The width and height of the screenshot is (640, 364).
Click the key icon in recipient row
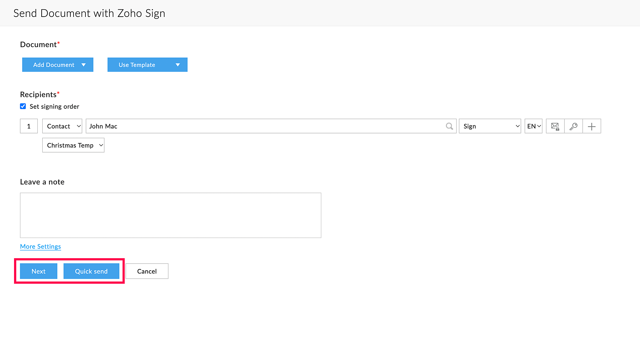[573, 126]
